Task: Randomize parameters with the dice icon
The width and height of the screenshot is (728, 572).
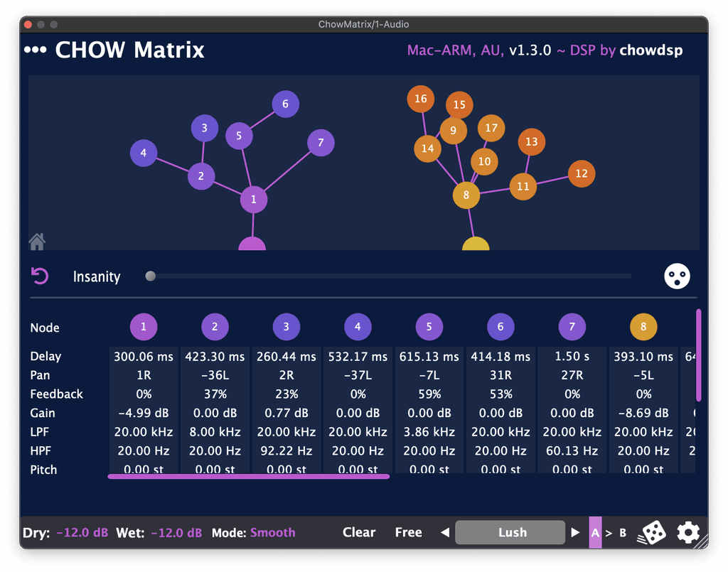Action: tap(655, 533)
